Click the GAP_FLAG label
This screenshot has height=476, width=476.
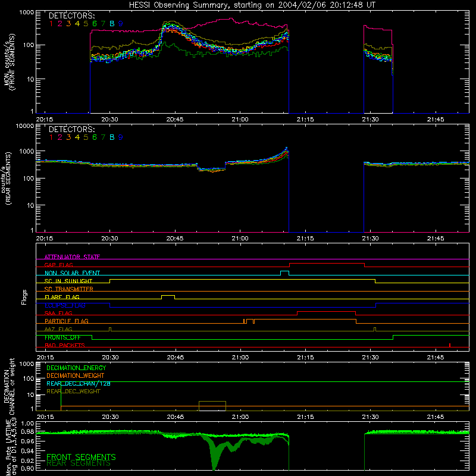coord(59,265)
